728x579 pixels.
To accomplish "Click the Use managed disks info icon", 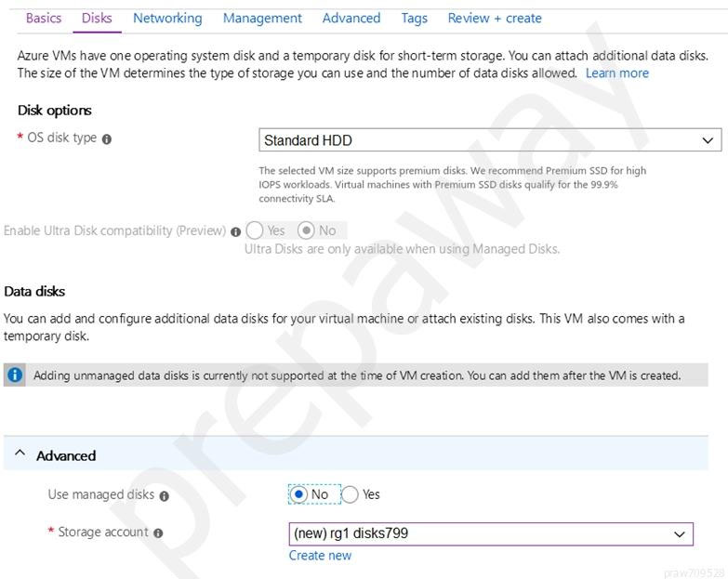I will [x=164, y=496].
